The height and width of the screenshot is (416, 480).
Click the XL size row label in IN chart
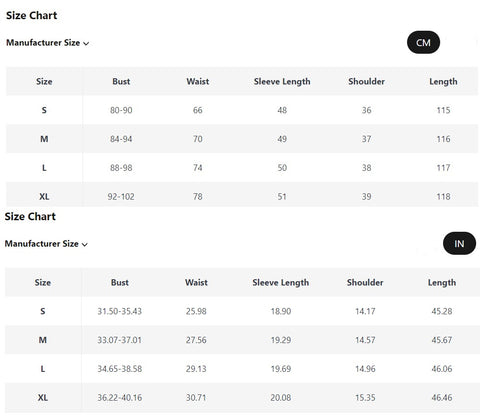[43, 398]
